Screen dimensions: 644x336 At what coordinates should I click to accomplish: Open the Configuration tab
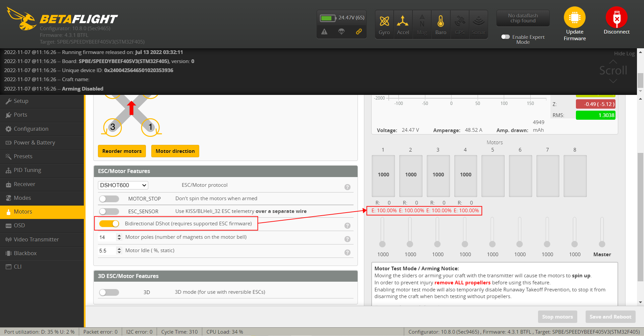[x=42, y=129]
